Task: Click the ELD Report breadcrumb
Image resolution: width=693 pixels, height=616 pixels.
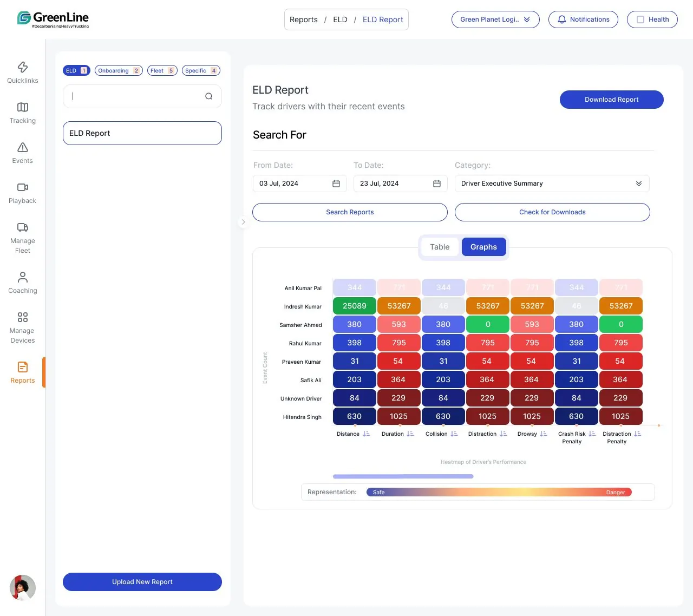Action: pos(383,19)
